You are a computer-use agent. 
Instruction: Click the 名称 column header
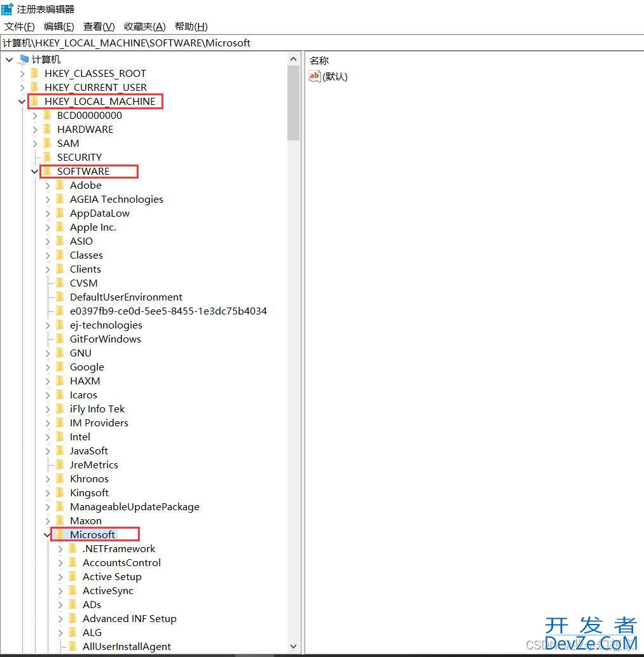[x=319, y=60]
